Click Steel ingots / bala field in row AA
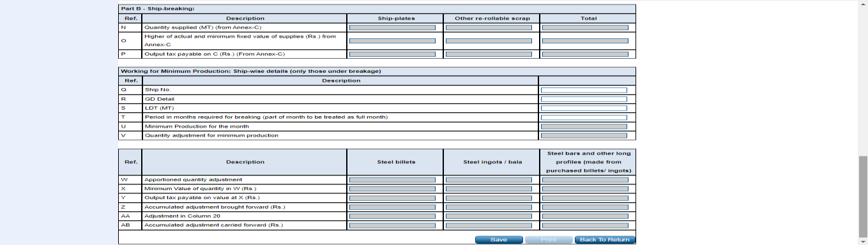 click(489, 216)
